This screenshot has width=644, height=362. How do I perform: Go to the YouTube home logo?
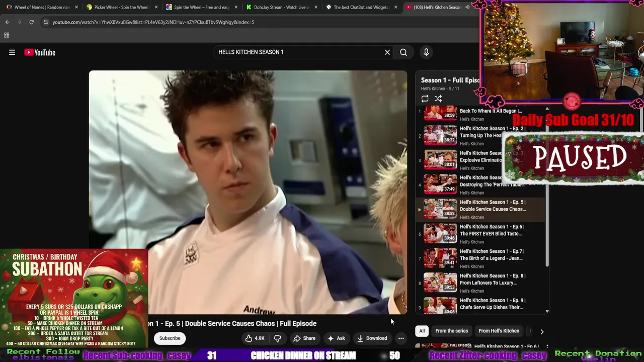coord(40,52)
